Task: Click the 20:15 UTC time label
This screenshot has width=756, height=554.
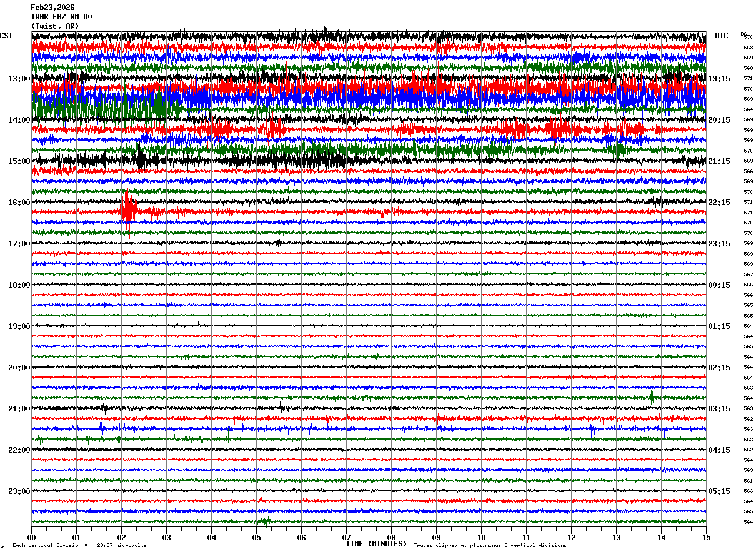Action: (x=719, y=120)
